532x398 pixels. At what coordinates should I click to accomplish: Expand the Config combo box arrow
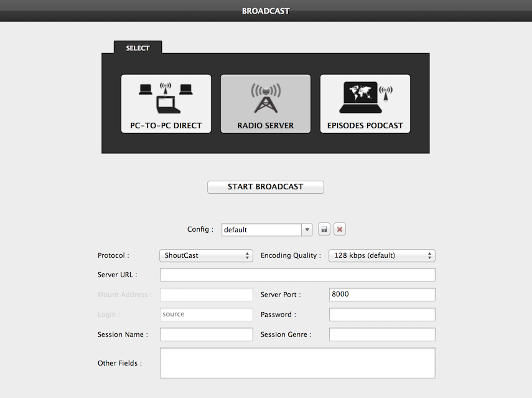pyautogui.click(x=307, y=230)
